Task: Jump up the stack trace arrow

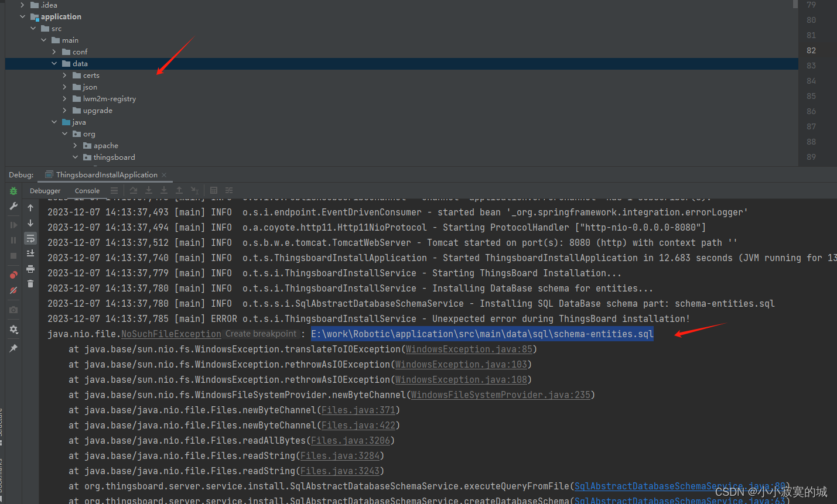Action: click(x=30, y=208)
